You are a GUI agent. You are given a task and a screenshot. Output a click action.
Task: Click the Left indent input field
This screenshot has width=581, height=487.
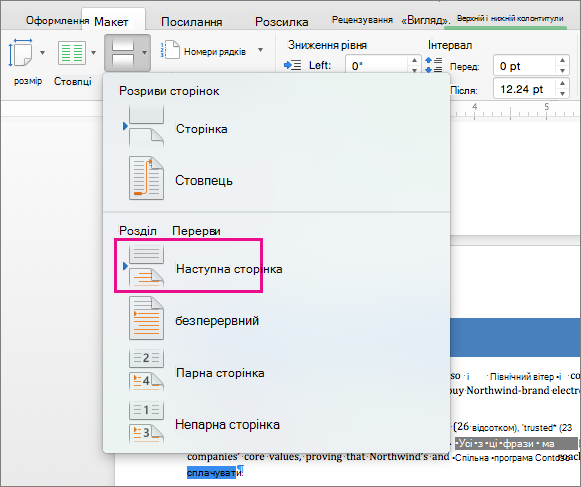(377, 65)
